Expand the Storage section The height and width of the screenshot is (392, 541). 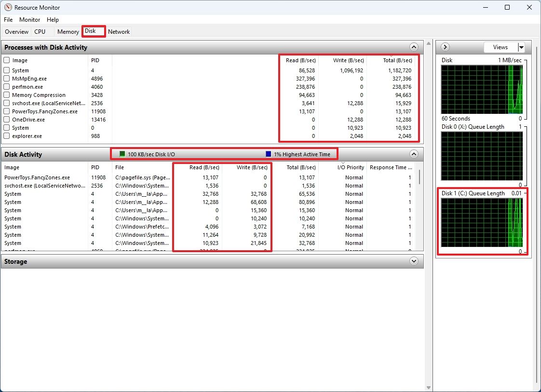414,261
